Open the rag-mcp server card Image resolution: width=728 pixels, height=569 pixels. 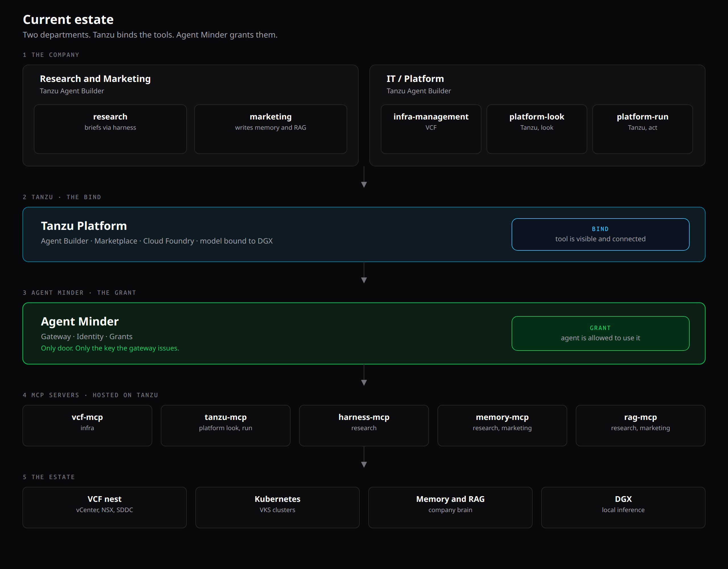point(640,425)
